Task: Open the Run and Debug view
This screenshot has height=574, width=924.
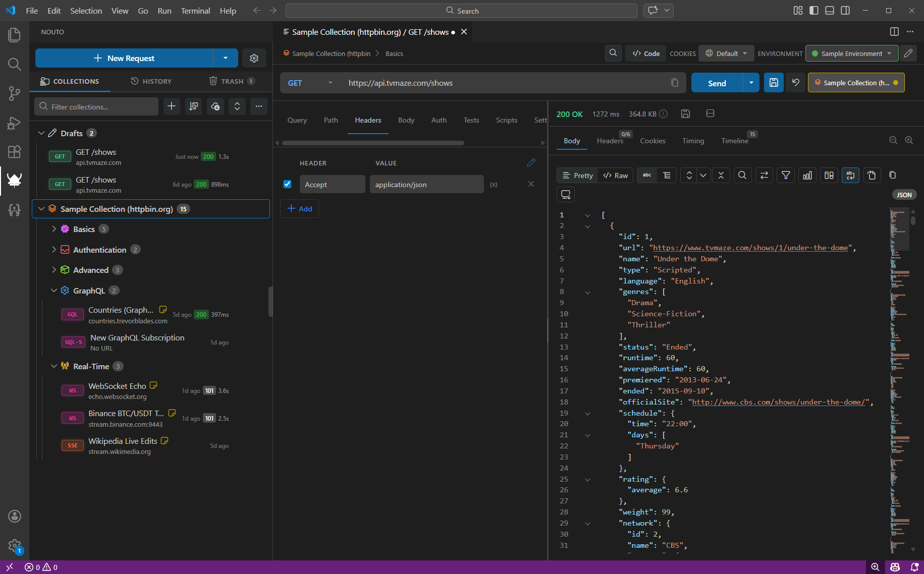Action: (x=14, y=123)
